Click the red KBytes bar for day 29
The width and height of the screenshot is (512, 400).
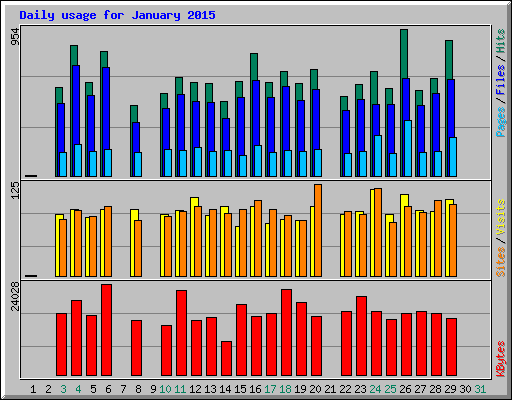coord(451,347)
